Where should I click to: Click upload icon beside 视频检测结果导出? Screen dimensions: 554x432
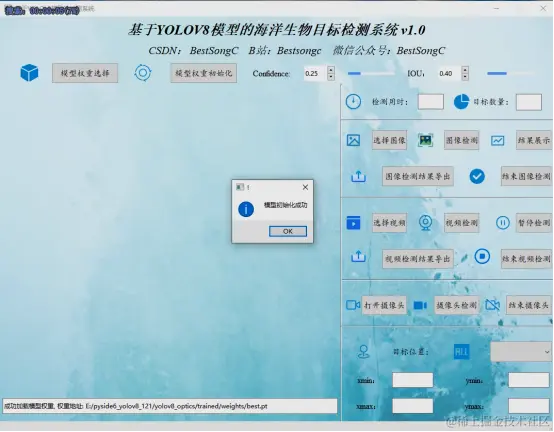[358, 256]
